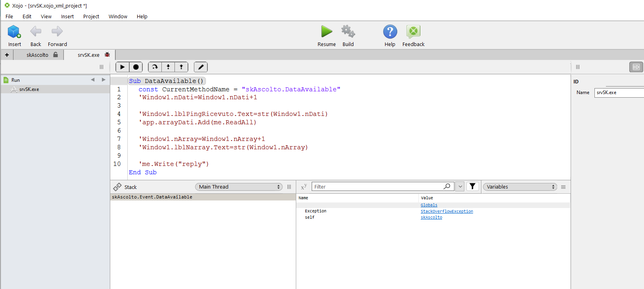Click the 'me.Write("reply") code line
Viewport: 644px width, 289px height.
(x=174, y=164)
